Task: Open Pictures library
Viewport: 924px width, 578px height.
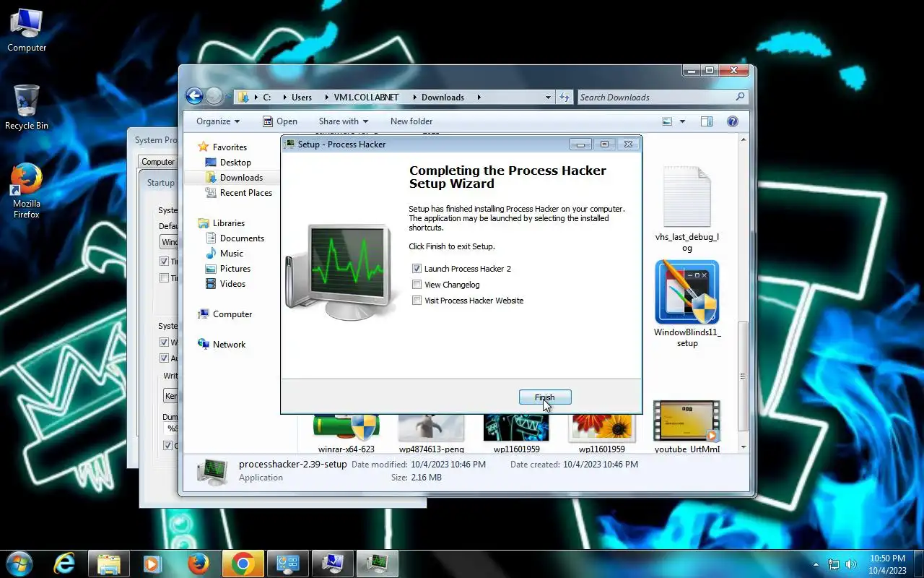Action: [235, 269]
